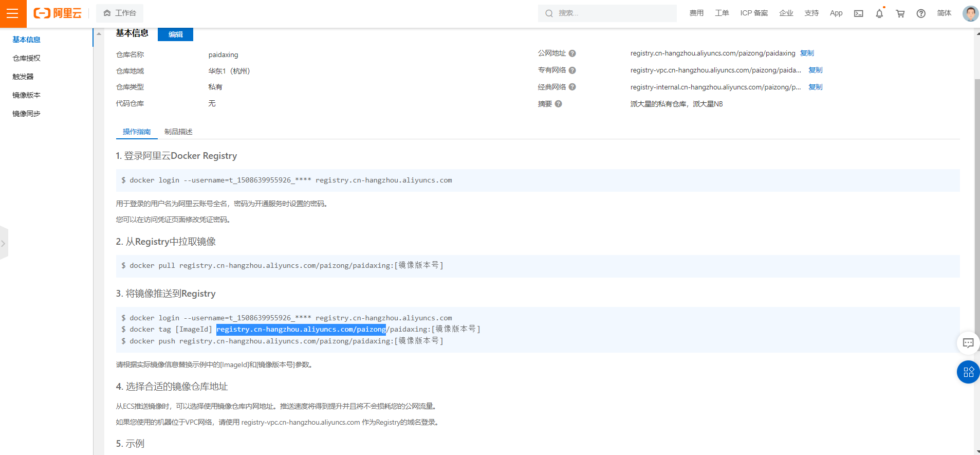Open the blue apps grid floating button
Screen dimensions: 980x455
tap(968, 372)
